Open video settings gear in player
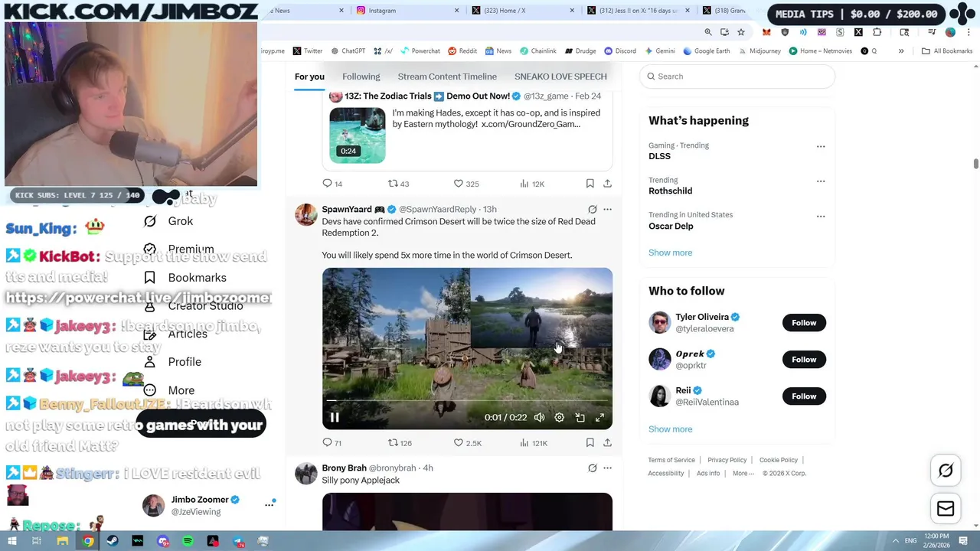Image resolution: width=980 pixels, height=551 pixels. (x=560, y=417)
